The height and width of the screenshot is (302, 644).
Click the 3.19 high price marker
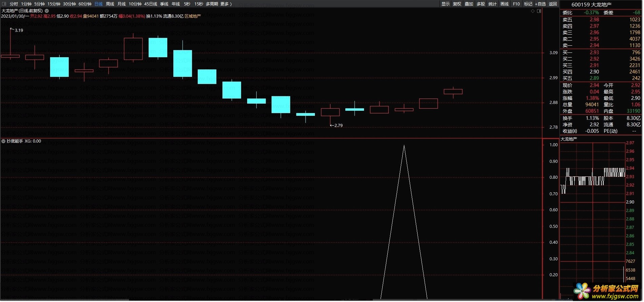coord(19,30)
